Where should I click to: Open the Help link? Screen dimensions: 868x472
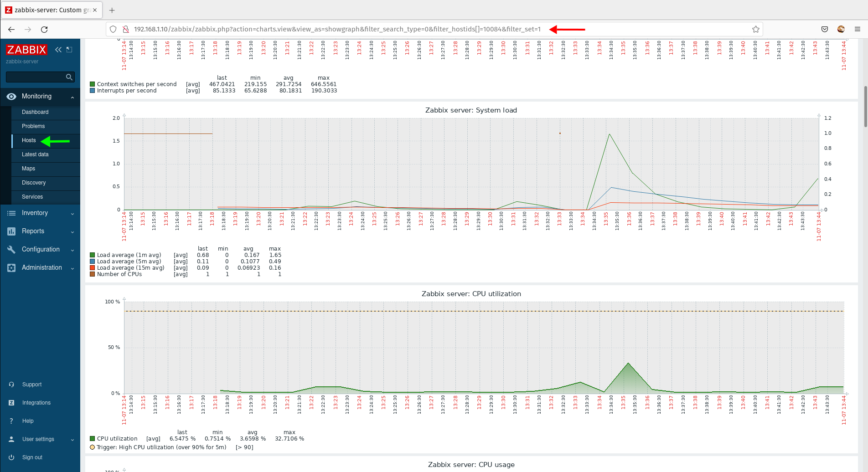coord(28,421)
